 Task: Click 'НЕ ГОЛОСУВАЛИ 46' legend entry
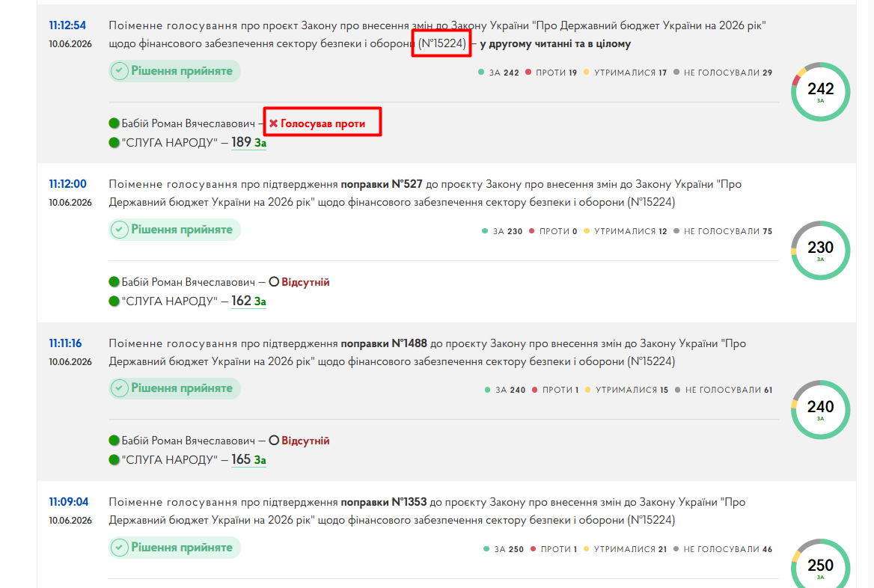722,550
